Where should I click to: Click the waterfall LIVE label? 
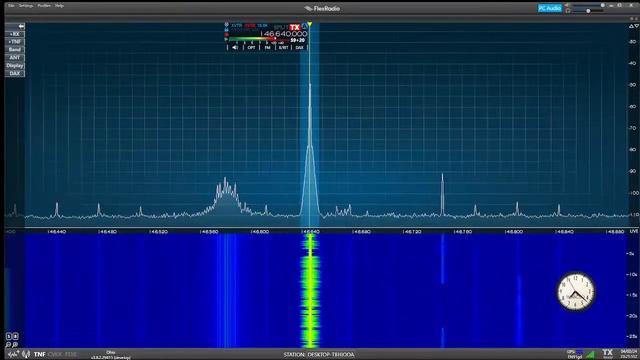(x=633, y=231)
